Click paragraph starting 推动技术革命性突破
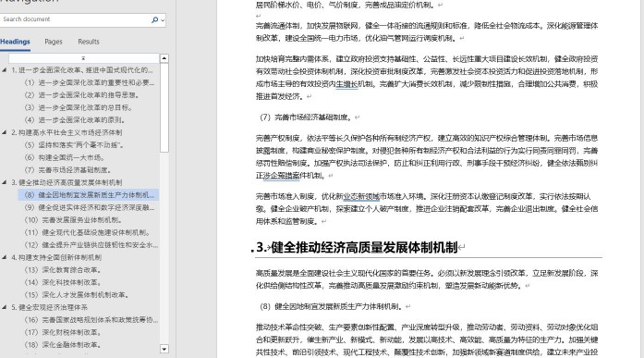644x358 pixels. click(x=427, y=339)
